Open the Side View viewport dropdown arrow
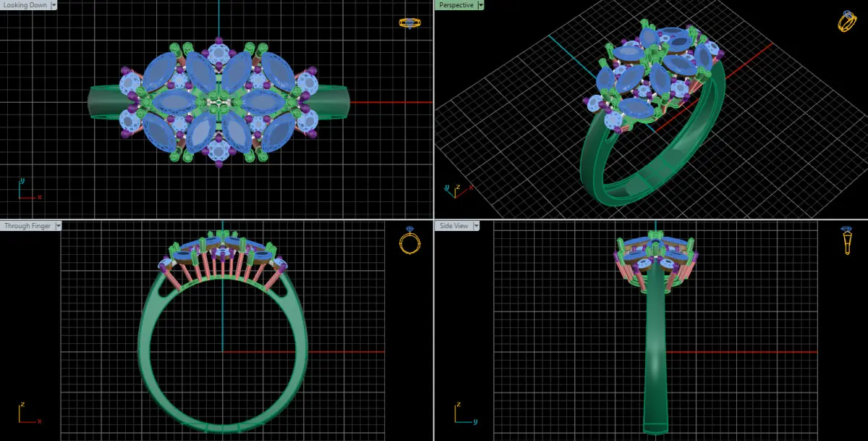868x441 pixels. (x=477, y=226)
